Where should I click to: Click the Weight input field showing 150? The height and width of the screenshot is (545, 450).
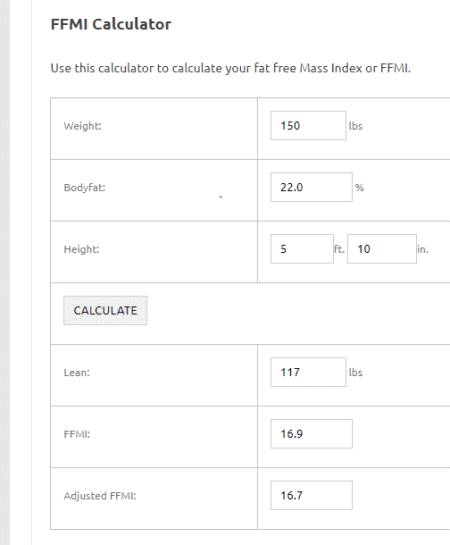(308, 125)
